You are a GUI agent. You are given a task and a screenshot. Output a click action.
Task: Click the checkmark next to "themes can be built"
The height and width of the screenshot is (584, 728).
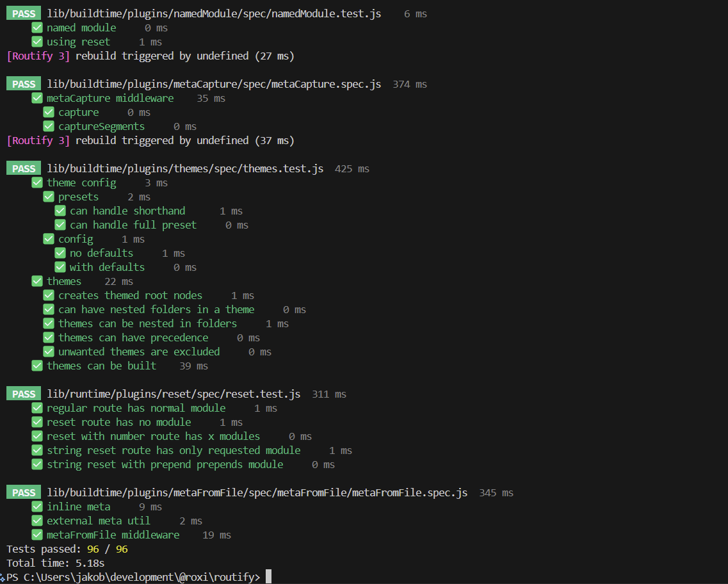pyautogui.click(x=37, y=366)
